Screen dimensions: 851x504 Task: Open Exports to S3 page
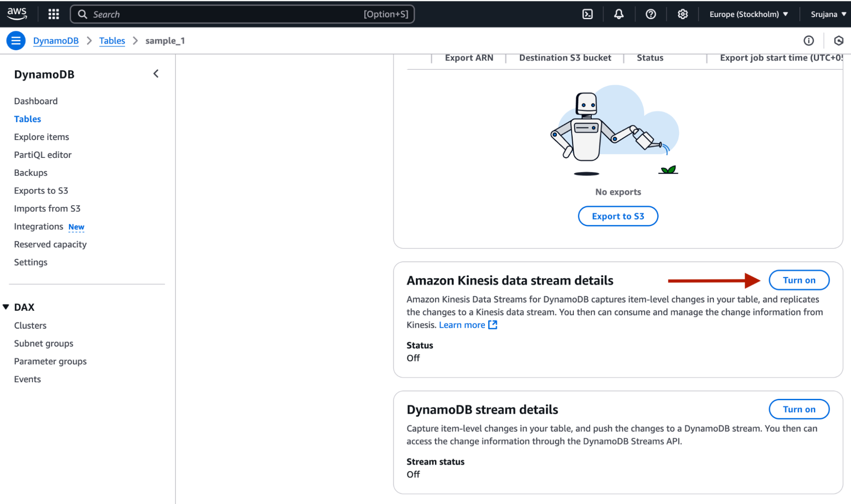[41, 190]
